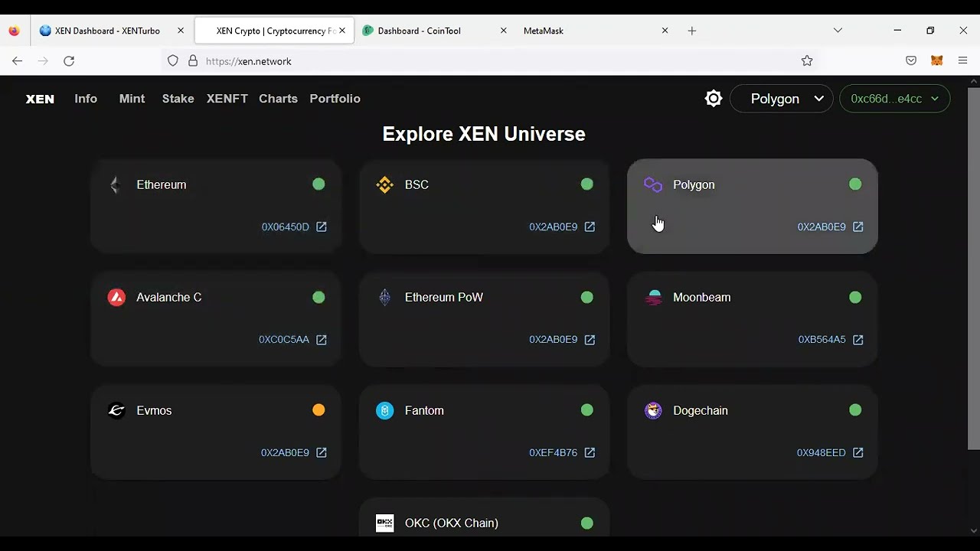Open the Polygon network dropdown
This screenshot has width=980, height=551.
pos(782,99)
